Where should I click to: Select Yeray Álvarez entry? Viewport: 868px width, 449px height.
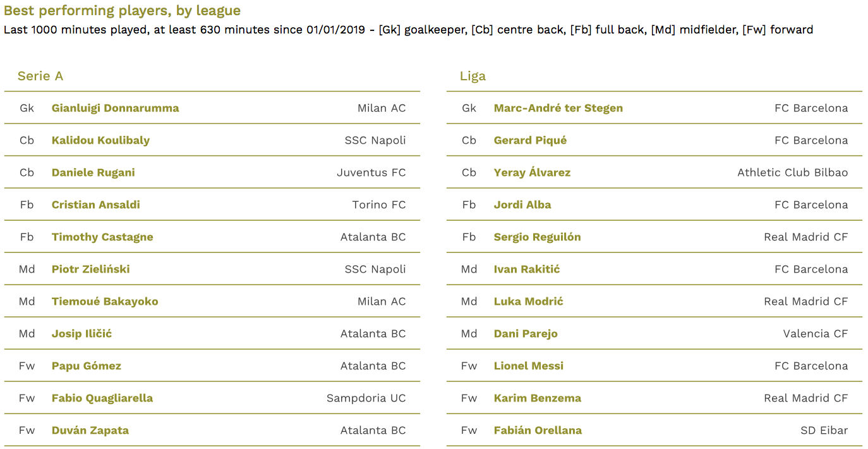tap(532, 173)
